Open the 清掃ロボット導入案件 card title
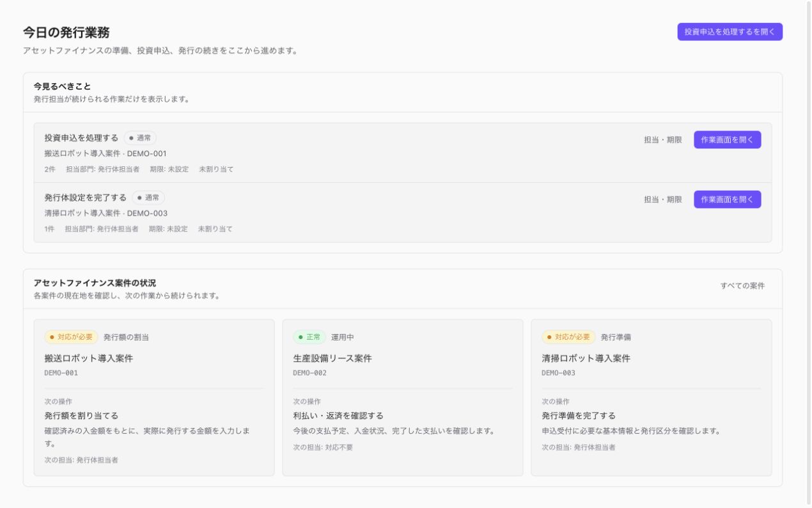The image size is (812, 508). (x=586, y=358)
